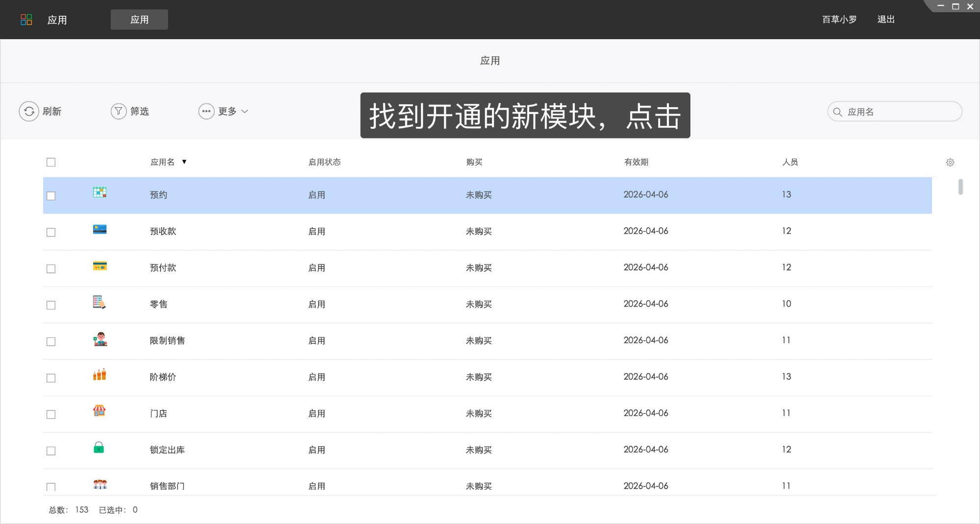Click the 预收款 bank card icon
980x524 pixels.
(99, 230)
